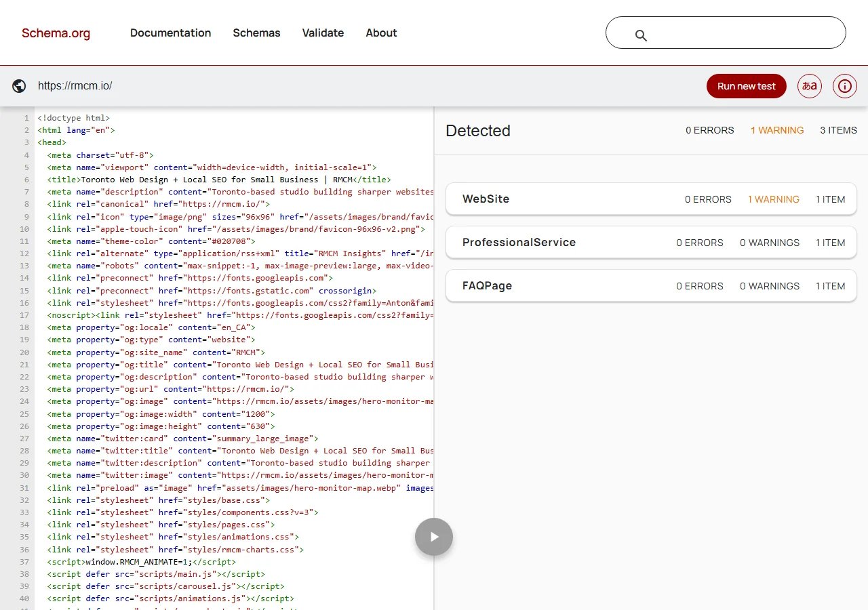Click 1 WARNING in WebSite row

tap(774, 199)
